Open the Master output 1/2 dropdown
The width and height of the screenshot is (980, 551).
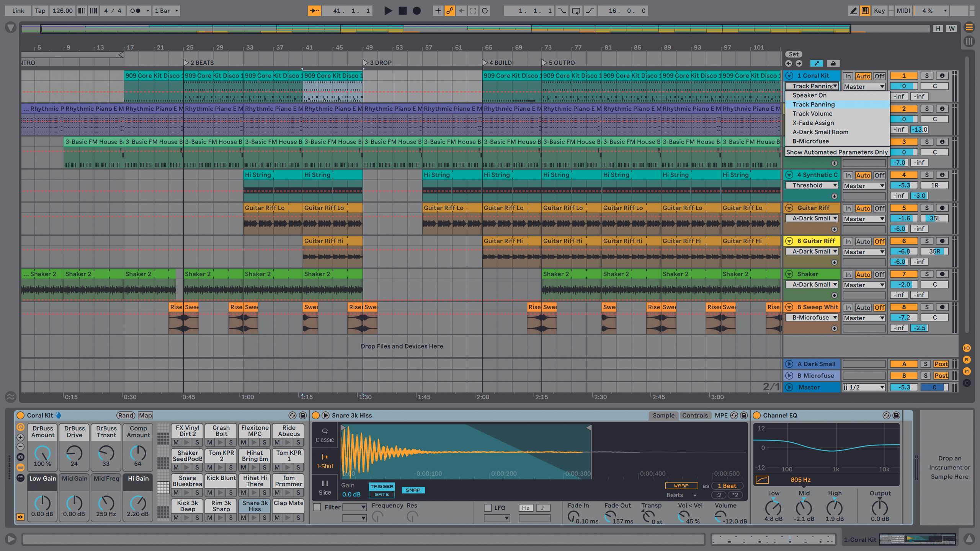coord(864,387)
